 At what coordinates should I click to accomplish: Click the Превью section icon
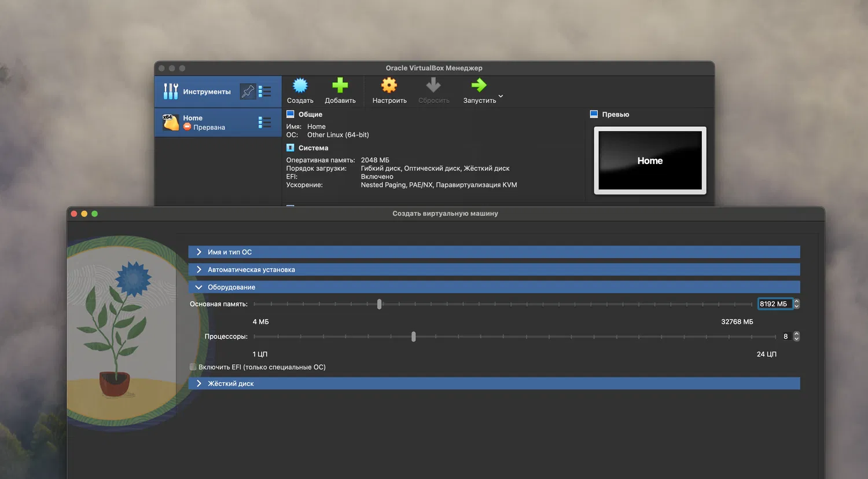coord(594,114)
